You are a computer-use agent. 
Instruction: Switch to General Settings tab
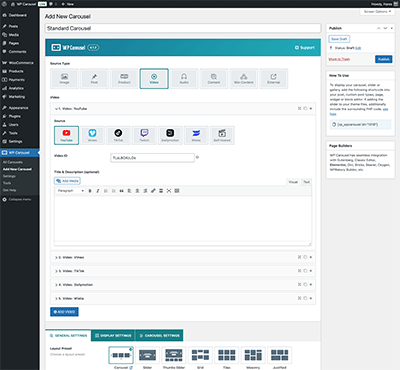[68, 335]
